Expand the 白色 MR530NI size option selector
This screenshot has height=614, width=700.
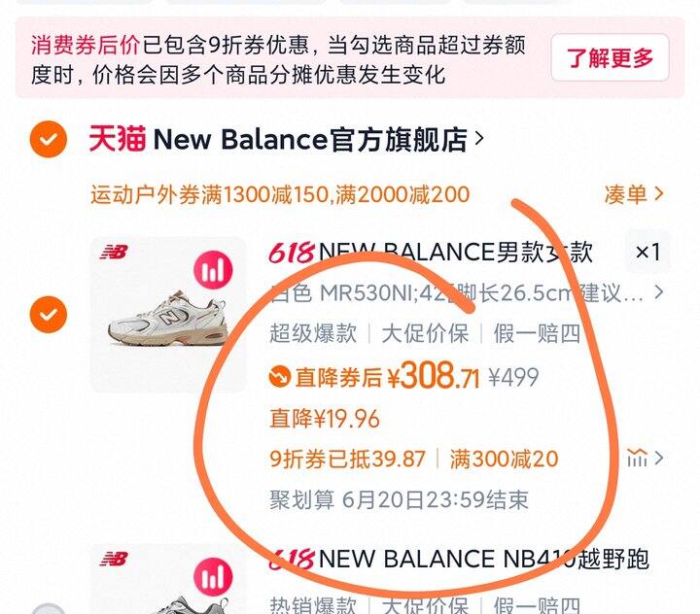[467, 293]
